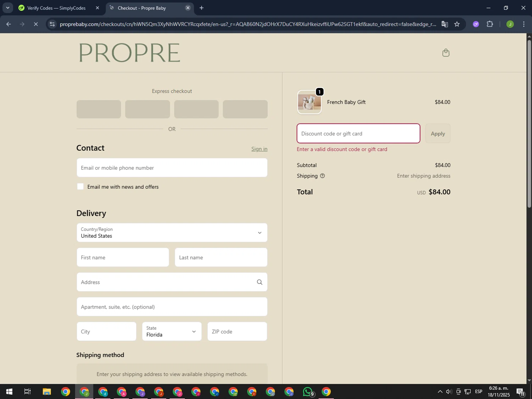Open the Chrome profile avatar J
This screenshot has width=532, height=399.
tap(510, 24)
